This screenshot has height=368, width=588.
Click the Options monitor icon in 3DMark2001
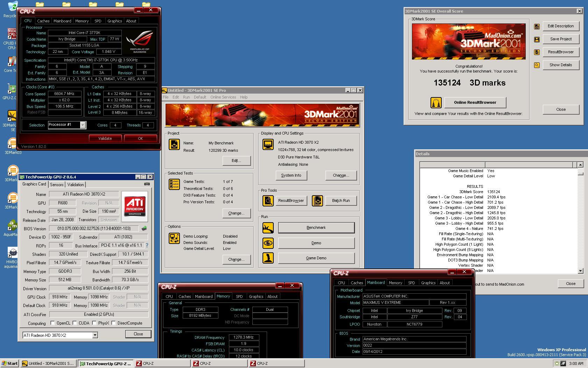(174, 238)
